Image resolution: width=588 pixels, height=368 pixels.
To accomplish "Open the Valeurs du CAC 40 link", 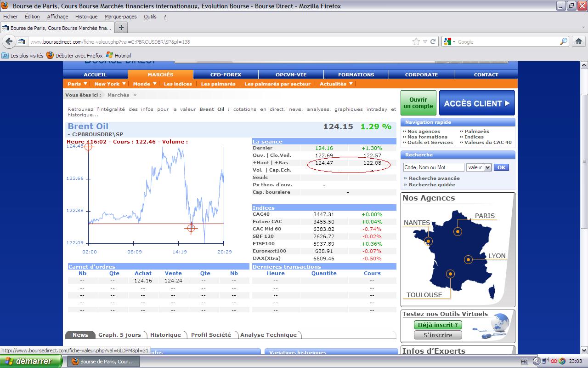I will point(488,142).
